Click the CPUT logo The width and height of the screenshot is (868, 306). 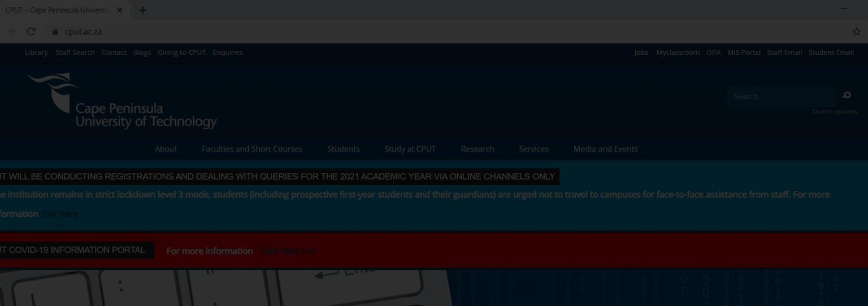121,100
